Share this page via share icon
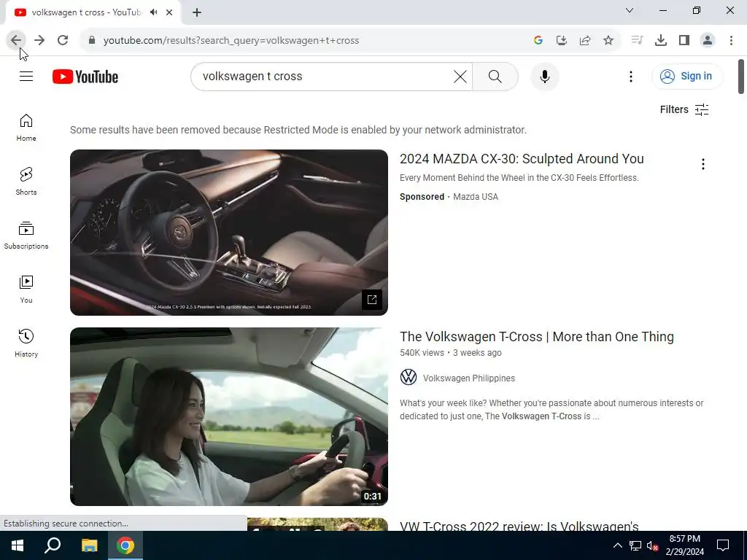Image resolution: width=747 pixels, height=560 pixels. pos(585,41)
